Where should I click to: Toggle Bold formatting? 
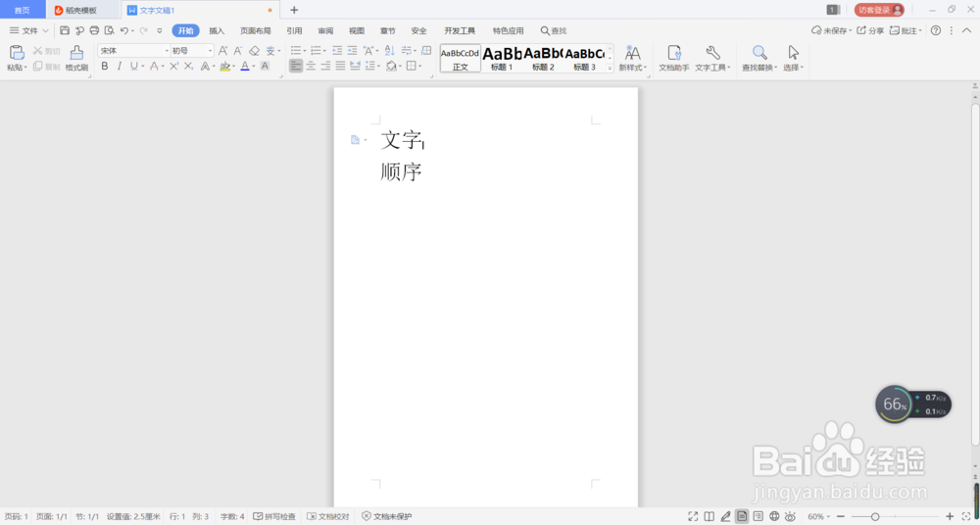tap(105, 66)
